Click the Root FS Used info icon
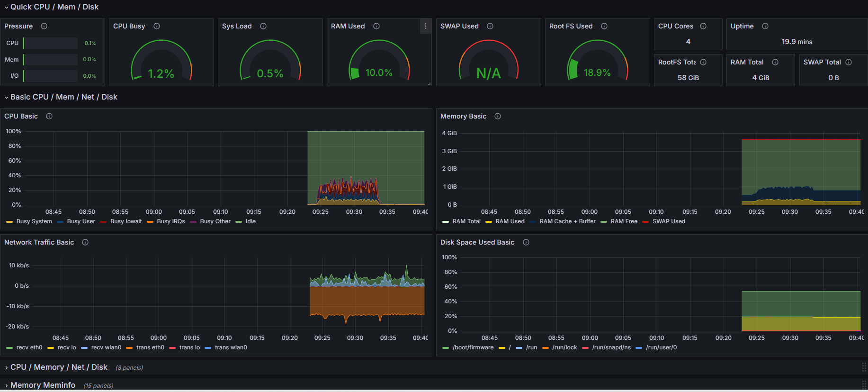Screen dimensions: 868x392 click(x=604, y=26)
